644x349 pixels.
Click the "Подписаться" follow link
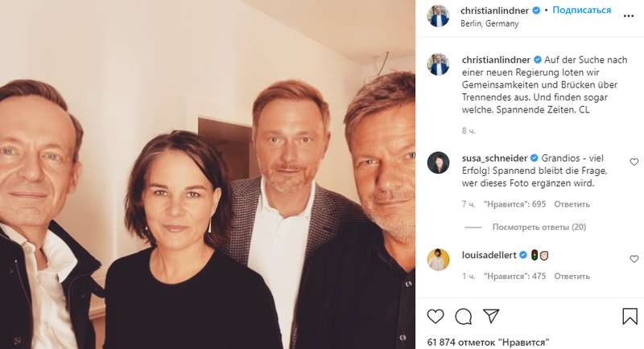[582, 10]
